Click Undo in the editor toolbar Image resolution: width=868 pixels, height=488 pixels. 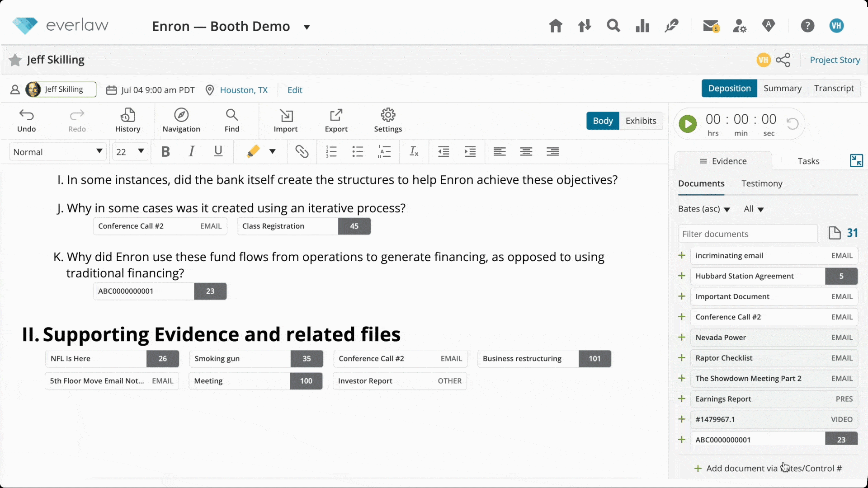(27, 120)
